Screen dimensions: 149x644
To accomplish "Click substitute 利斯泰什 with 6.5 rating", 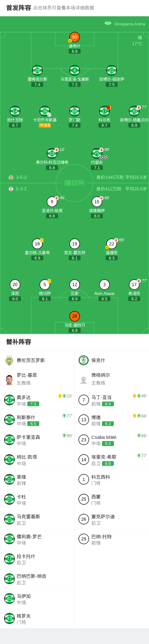I will [x=37, y=420].
